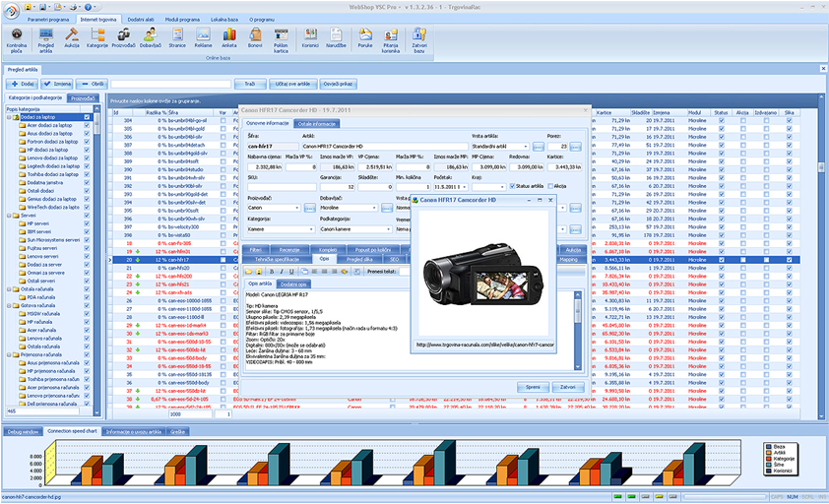Collapse the Serveri tree node
The width and height of the screenshot is (829, 504).
pos(9,216)
